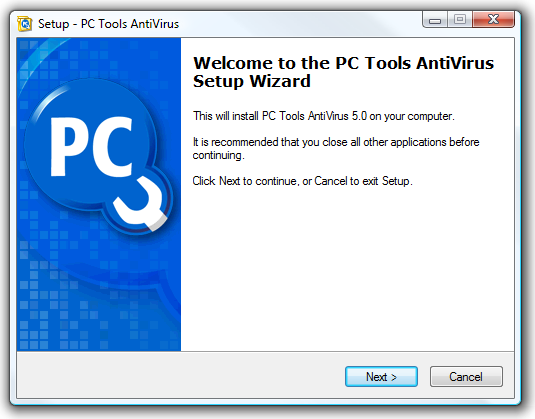The height and width of the screenshot is (419, 535).
Task: Click the pixelated squares at banner bottom
Action: tap(61, 324)
